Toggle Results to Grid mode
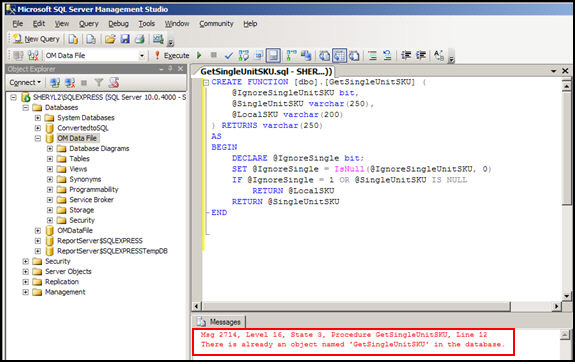The width and height of the screenshot is (575, 362). (x=339, y=55)
